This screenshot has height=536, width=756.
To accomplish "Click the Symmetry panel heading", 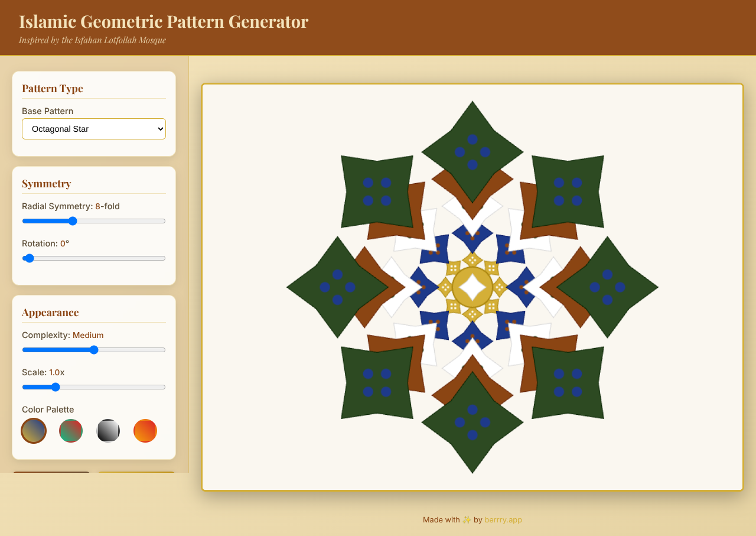I will coord(46,183).
